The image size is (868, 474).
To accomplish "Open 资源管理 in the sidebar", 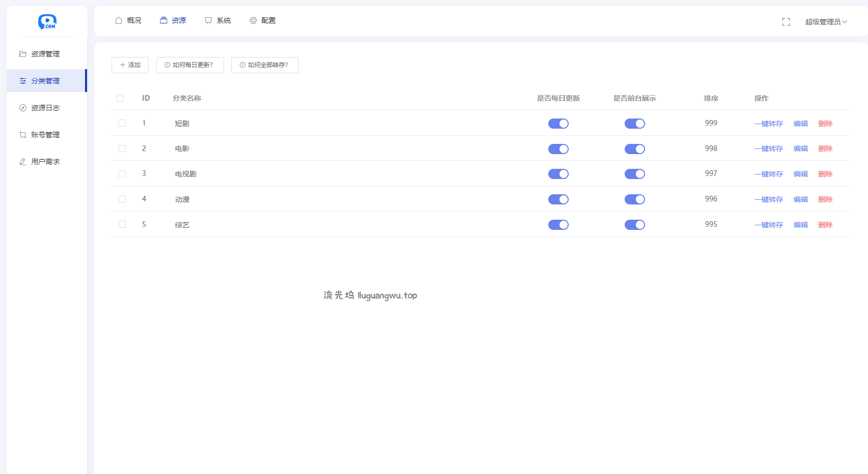I will point(45,54).
